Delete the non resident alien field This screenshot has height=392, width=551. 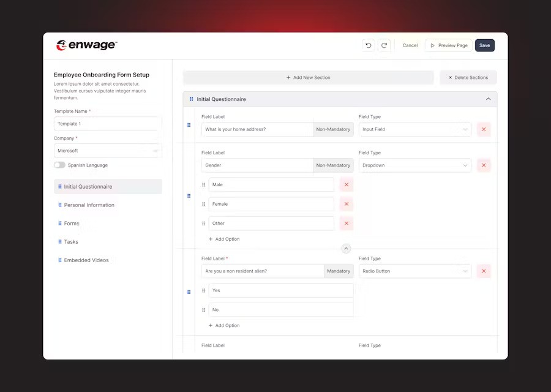pyautogui.click(x=484, y=271)
